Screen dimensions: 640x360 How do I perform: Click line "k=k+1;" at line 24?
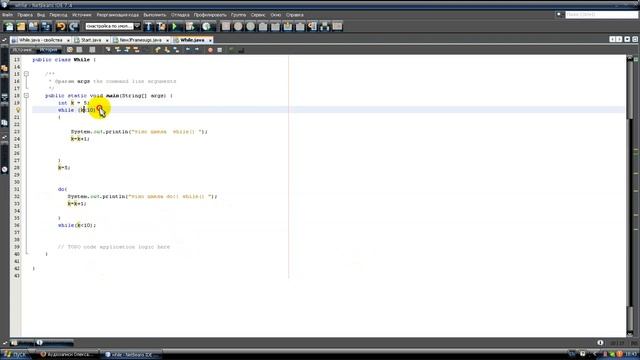click(x=80, y=139)
